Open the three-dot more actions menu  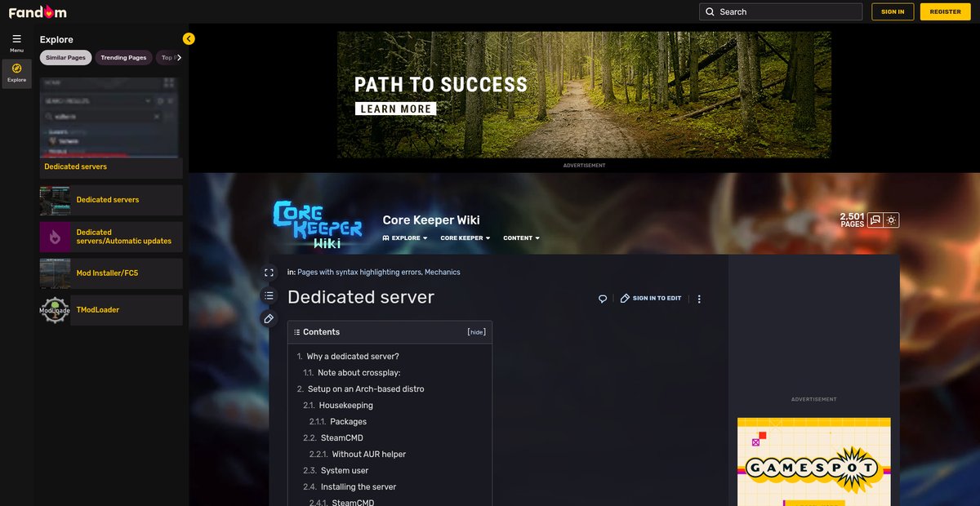point(699,299)
